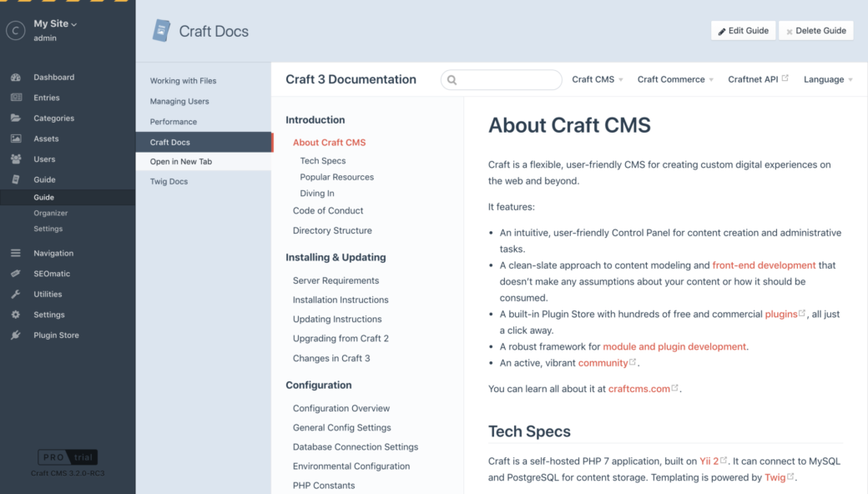Follow the front-end development link
This screenshot has height=494, width=868.
764,265
